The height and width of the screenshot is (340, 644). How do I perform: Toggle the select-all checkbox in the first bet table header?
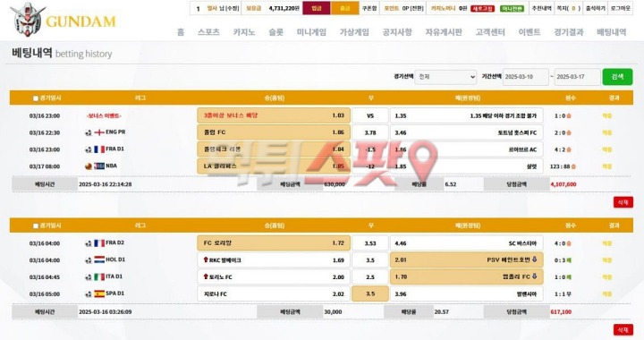point(36,98)
